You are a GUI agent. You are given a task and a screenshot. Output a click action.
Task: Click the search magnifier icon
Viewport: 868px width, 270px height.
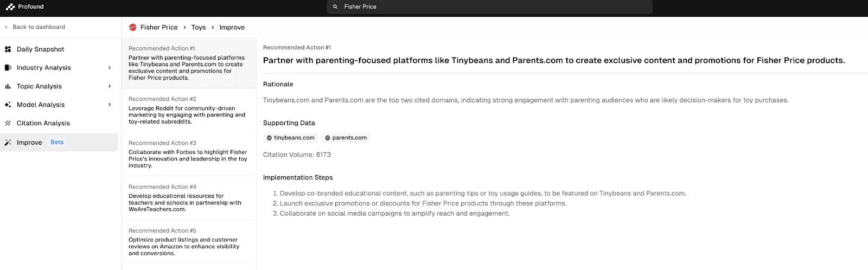(x=335, y=7)
